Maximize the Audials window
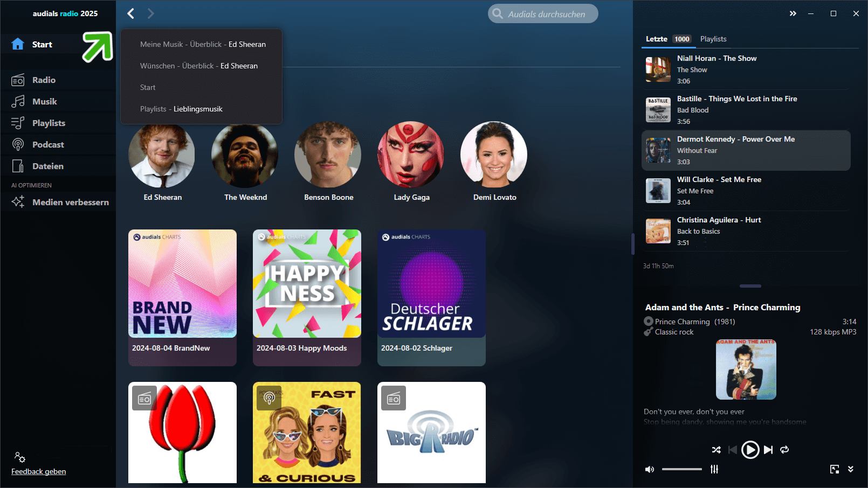This screenshot has height=488, width=868. tap(833, 13)
